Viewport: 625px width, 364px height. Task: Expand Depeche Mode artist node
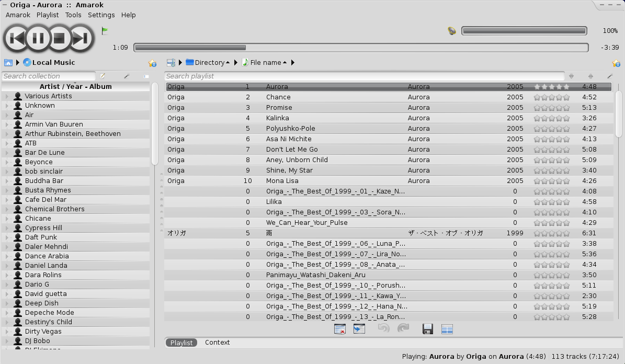pyautogui.click(x=7, y=313)
